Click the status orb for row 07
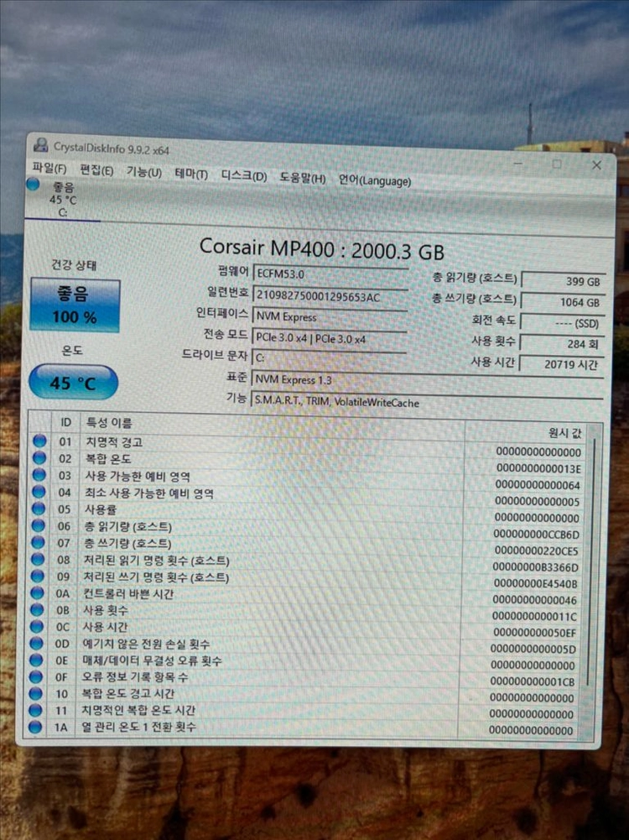Screen dimensions: 629x840 tap(38, 541)
